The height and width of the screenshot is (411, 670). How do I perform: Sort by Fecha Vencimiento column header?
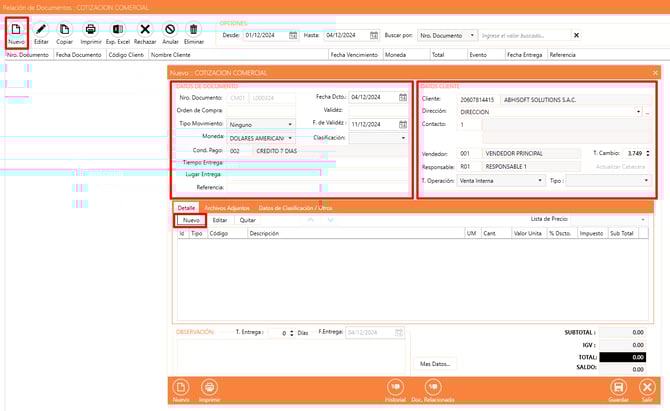(x=354, y=55)
